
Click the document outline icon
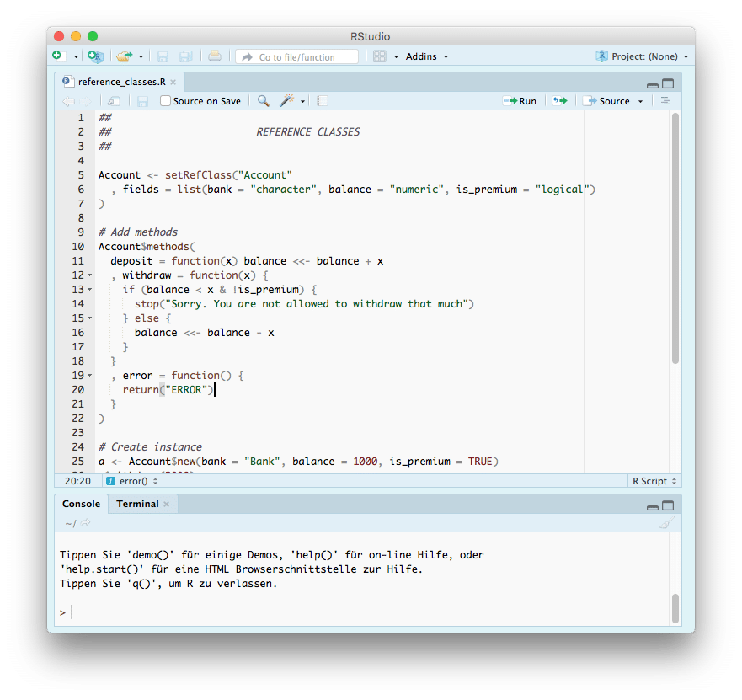[665, 101]
